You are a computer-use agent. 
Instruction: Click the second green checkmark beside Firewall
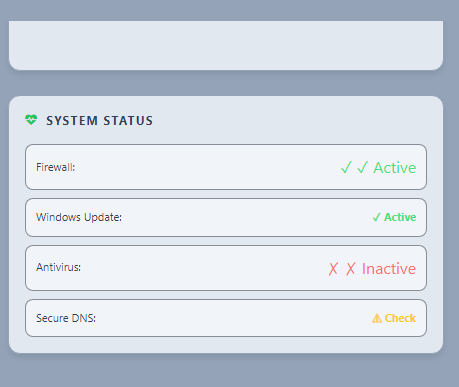pyautogui.click(x=362, y=167)
